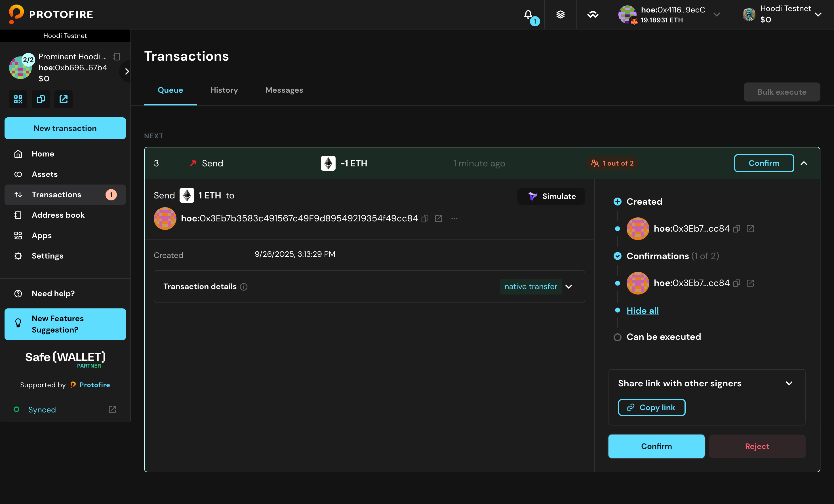
Task: Switch to the Messages tab
Action: (x=284, y=90)
